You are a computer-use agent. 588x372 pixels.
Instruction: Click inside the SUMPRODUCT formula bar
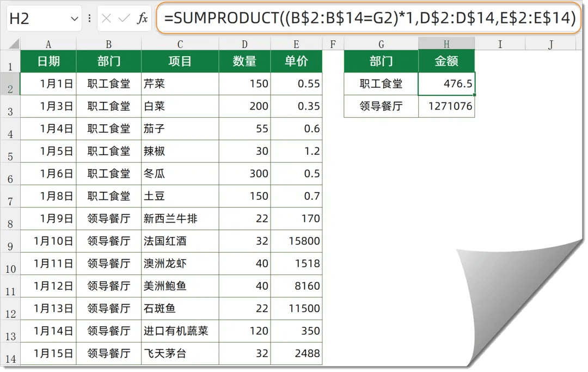(369, 18)
